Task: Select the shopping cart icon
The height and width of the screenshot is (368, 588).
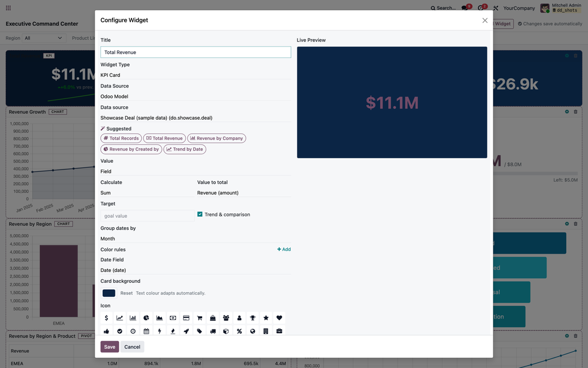Action: (199, 317)
